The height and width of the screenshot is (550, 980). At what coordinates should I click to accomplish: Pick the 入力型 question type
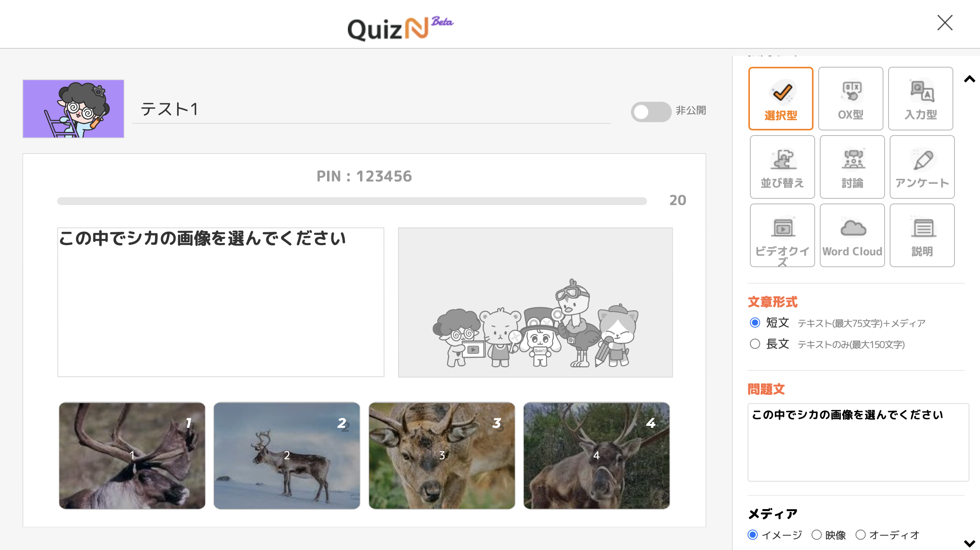pos(921,99)
